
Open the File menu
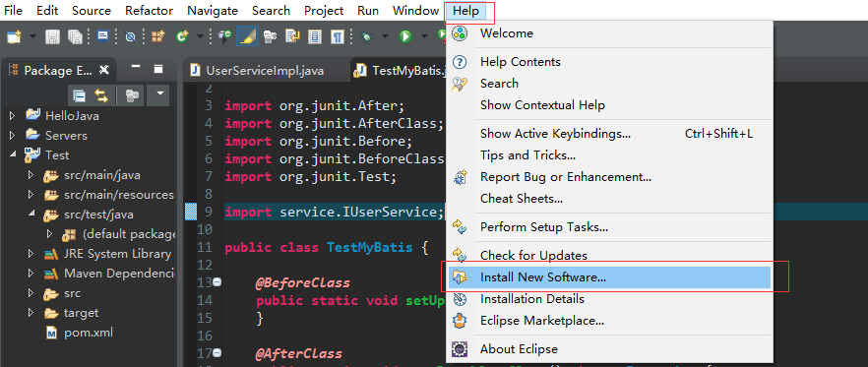coord(14,11)
